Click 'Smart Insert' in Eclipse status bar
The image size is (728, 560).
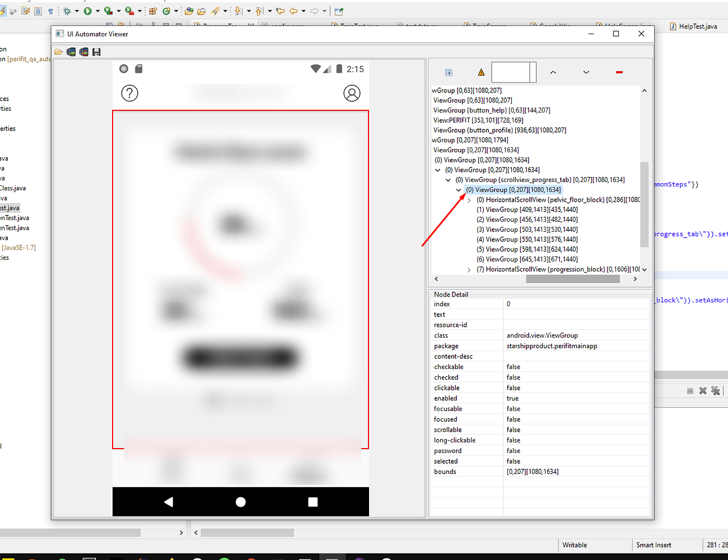tap(654, 545)
